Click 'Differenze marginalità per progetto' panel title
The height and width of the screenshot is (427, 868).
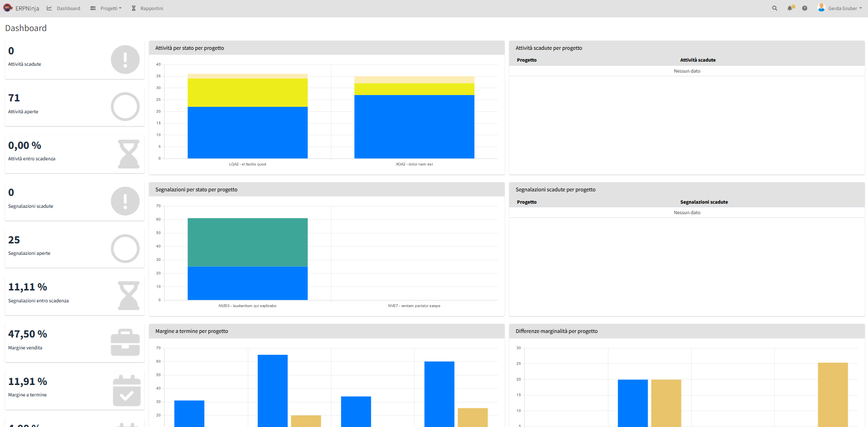(x=557, y=331)
